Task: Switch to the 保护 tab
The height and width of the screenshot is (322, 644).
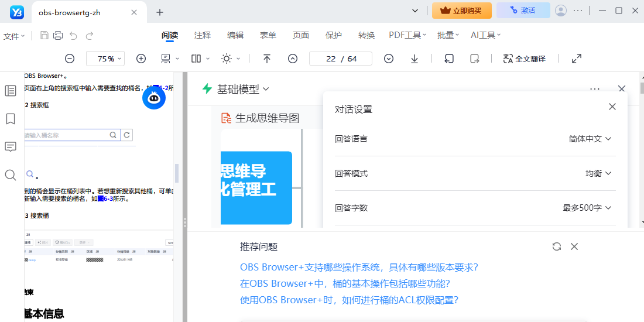Action: (334, 35)
